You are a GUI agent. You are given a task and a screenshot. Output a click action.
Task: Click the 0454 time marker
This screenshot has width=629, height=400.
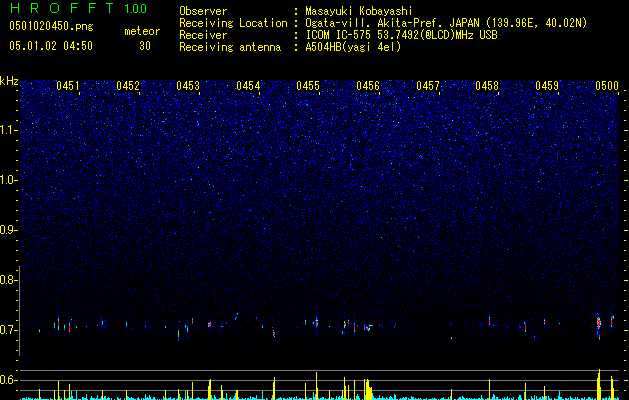click(x=248, y=86)
